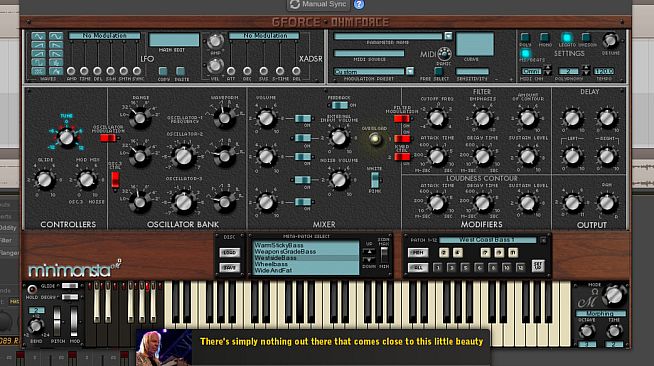Open the Modulation Preset dropdown arrow
This screenshot has height=366, width=654.
(410, 71)
